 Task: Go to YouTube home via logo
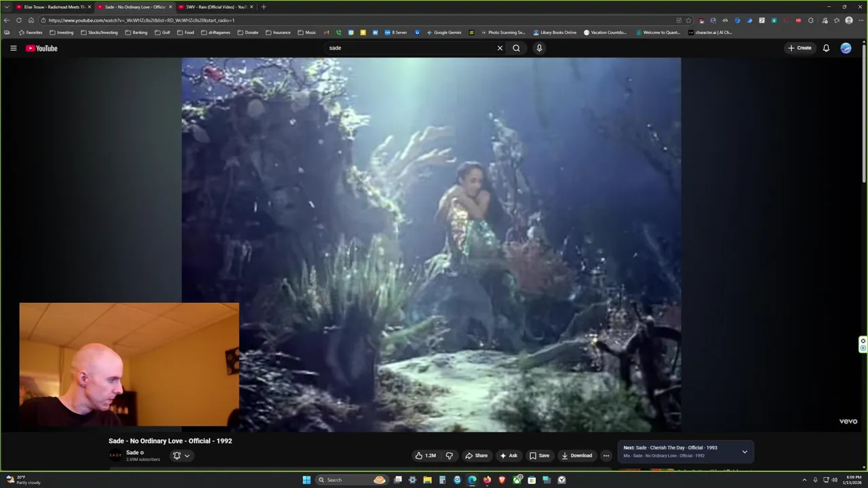coord(41,48)
